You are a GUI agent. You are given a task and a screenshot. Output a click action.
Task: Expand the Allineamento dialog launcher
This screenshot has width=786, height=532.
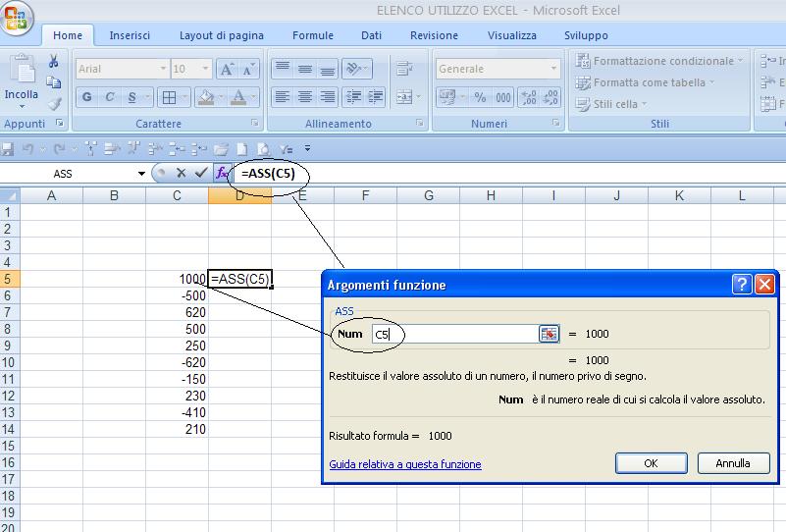point(420,123)
